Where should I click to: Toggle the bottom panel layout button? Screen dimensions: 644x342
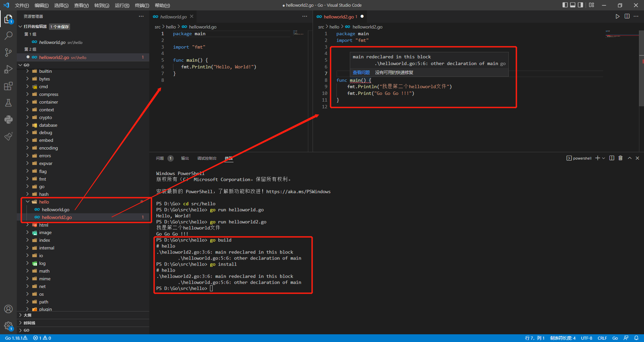573,5
